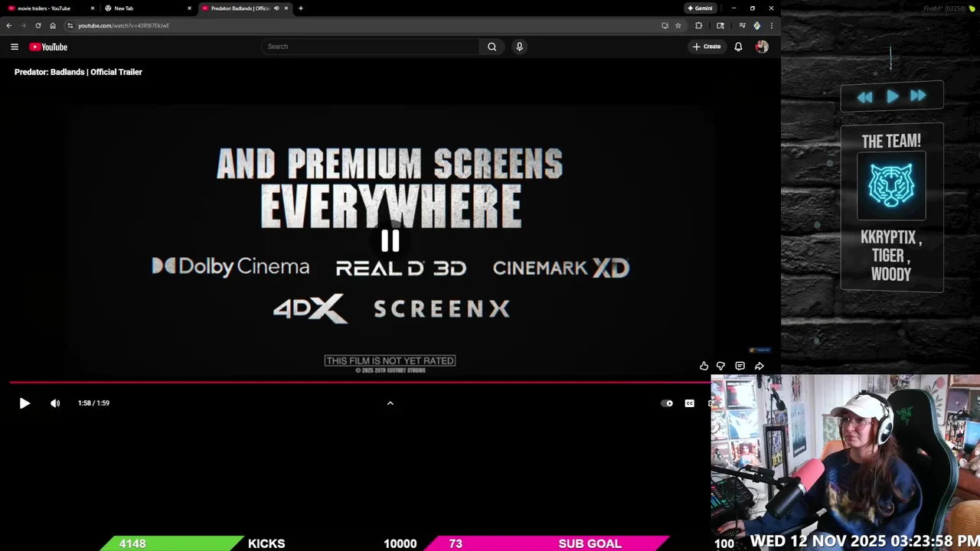Open the Chrome extensions puzzle icon
This screenshot has height=551, width=980.
(x=698, y=25)
